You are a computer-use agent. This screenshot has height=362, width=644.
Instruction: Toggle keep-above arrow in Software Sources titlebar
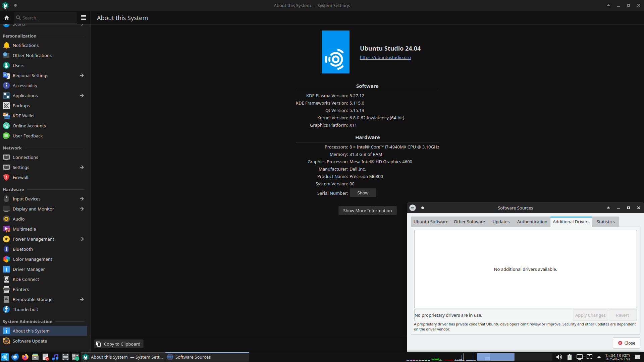pyautogui.click(x=608, y=208)
